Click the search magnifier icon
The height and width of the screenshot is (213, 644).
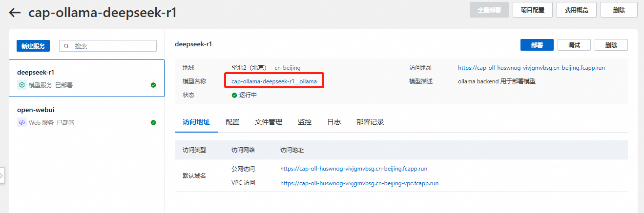click(67, 46)
